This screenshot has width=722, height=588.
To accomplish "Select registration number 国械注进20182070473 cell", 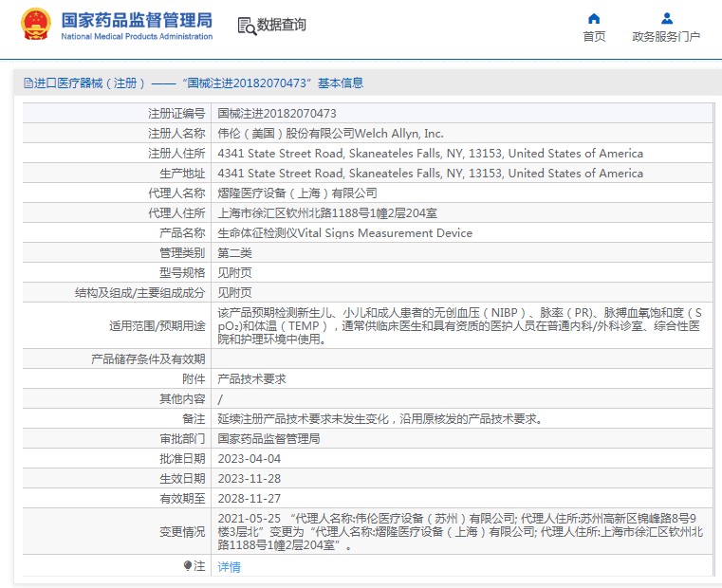I will [x=277, y=113].
